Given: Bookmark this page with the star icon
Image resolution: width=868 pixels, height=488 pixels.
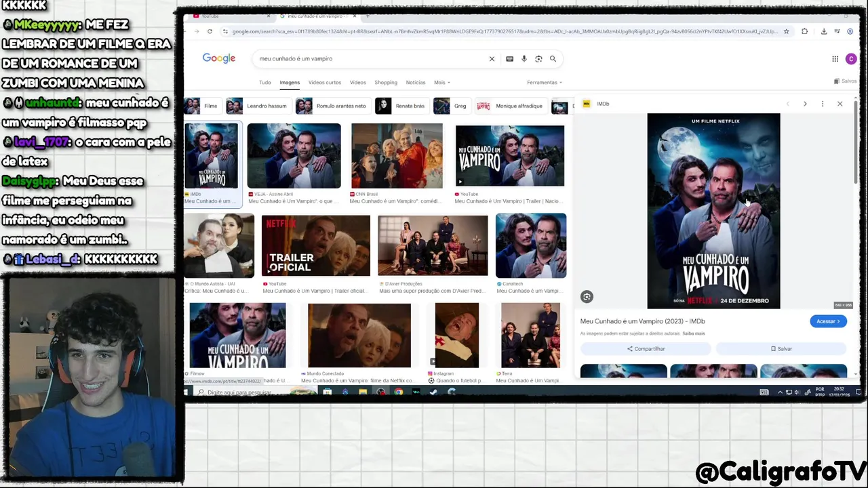Looking at the screenshot, I should [x=786, y=31].
